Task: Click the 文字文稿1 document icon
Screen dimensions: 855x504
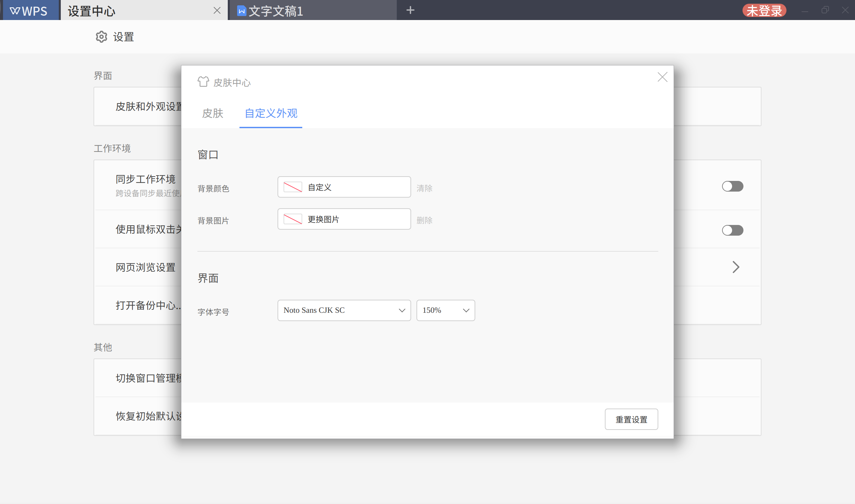Action: 241,11
